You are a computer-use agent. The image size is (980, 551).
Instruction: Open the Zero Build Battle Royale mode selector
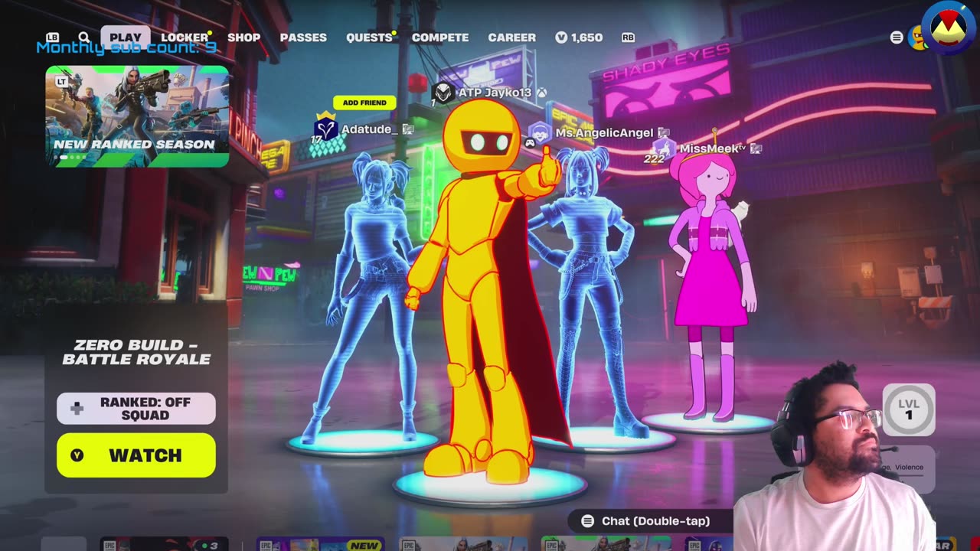(136, 352)
